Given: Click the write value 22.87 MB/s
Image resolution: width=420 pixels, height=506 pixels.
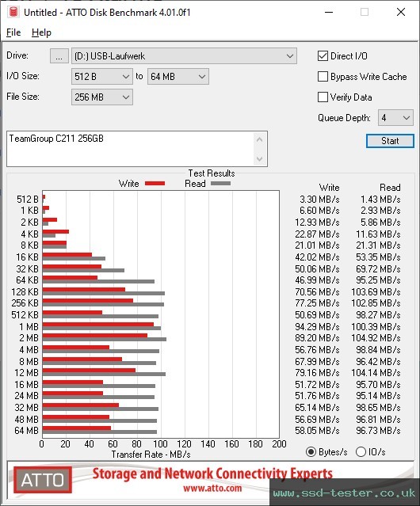Looking at the screenshot, I should coord(317,234).
